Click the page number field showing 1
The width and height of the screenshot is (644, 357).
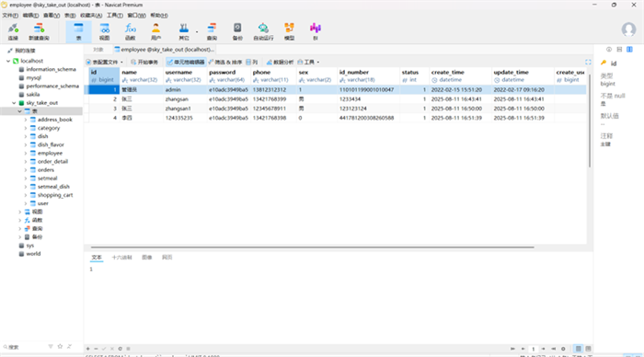533,349
